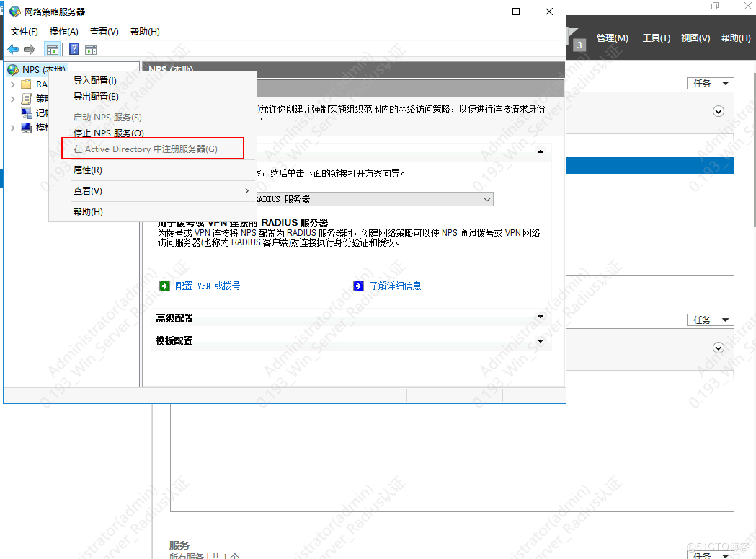
Task: Open the 文件(F) menu
Action: point(24,32)
